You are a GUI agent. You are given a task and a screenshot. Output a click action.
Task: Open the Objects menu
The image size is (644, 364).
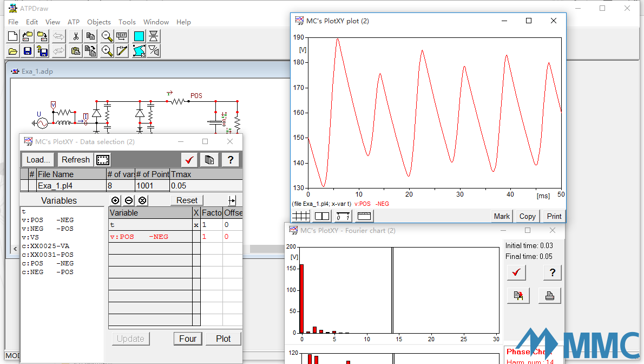(x=99, y=22)
